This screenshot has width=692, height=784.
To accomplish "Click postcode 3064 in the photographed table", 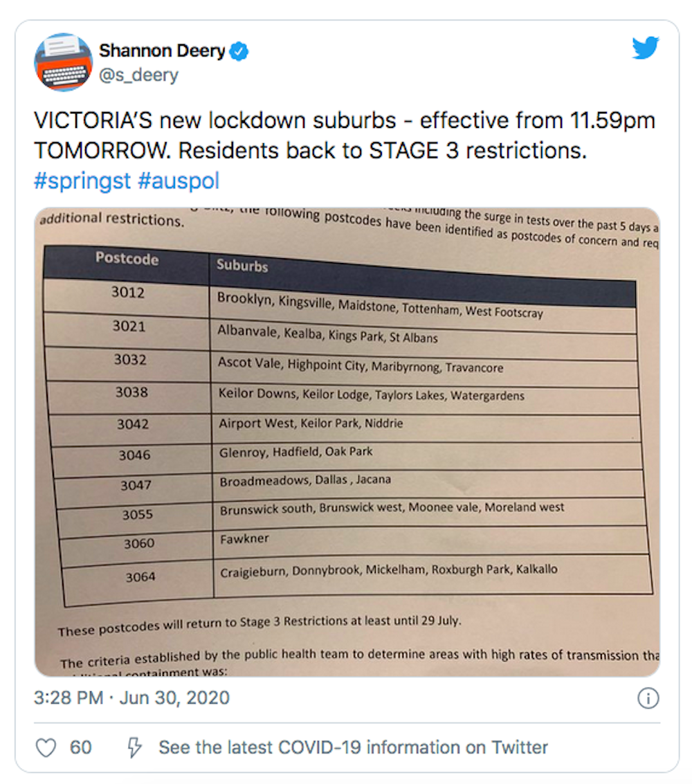I will click(x=140, y=576).
